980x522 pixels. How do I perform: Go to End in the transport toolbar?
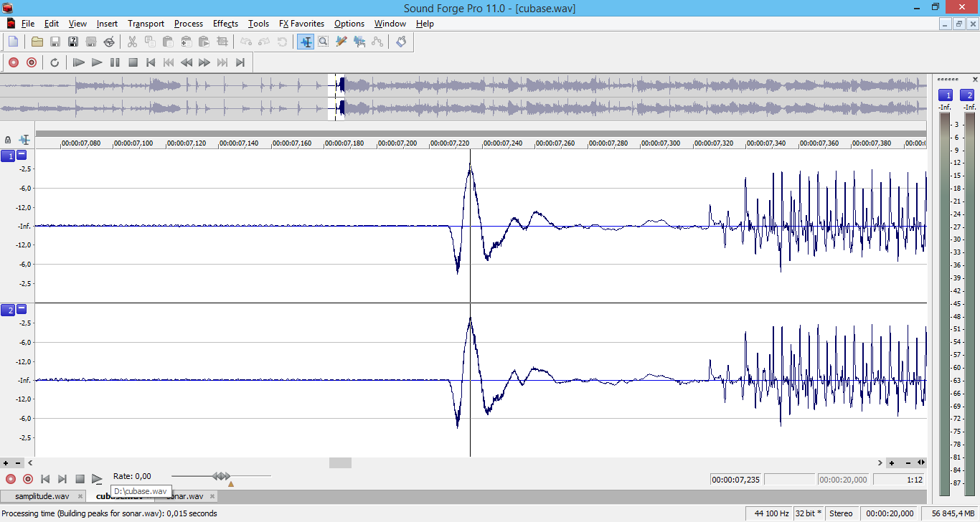[x=240, y=62]
